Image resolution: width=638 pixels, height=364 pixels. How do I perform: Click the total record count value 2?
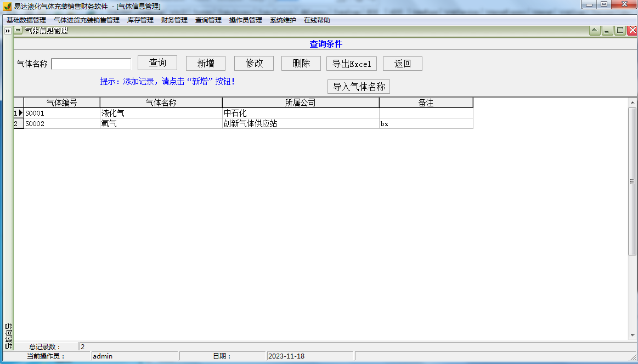(x=83, y=347)
